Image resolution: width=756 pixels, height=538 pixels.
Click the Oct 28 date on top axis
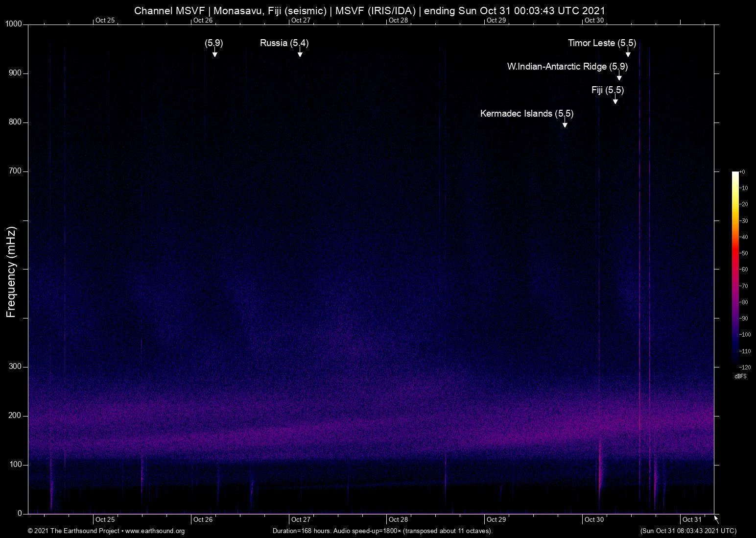(x=398, y=20)
